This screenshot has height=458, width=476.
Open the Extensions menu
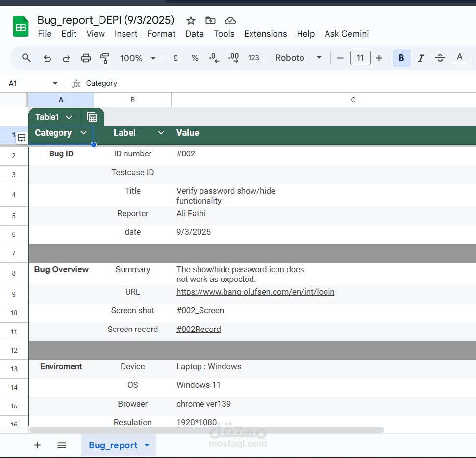(266, 34)
